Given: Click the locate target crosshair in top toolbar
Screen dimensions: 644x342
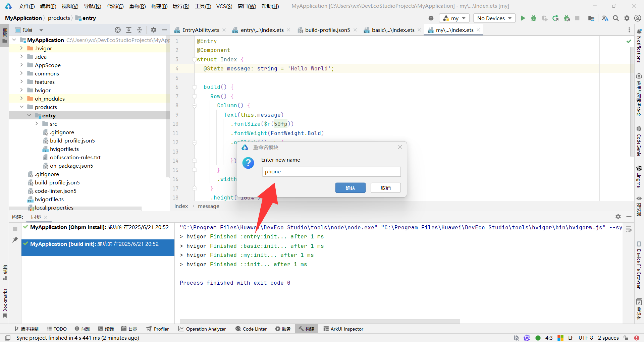Looking at the screenshot, I should click(x=431, y=18).
